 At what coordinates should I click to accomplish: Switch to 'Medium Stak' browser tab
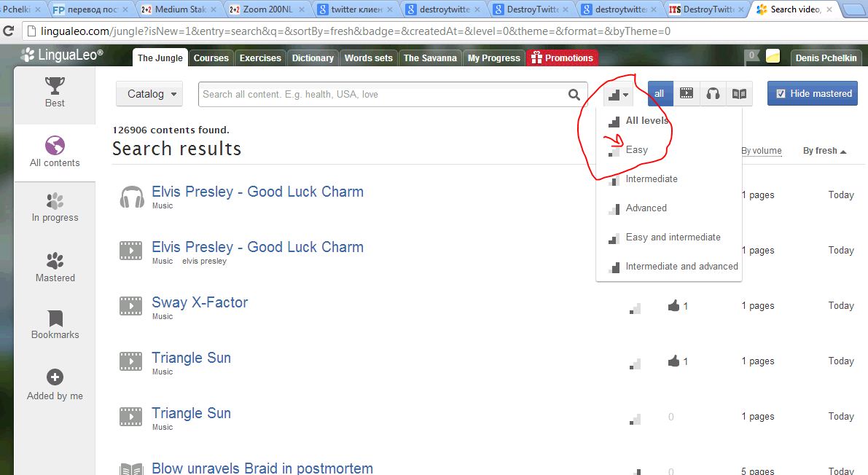[180, 9]
